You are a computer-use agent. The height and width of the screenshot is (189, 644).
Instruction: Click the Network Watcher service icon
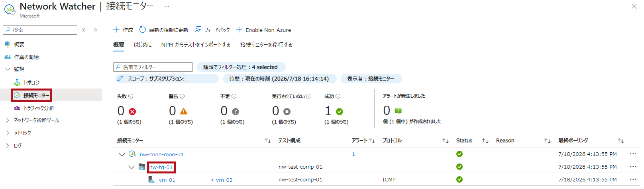point(10,9)
